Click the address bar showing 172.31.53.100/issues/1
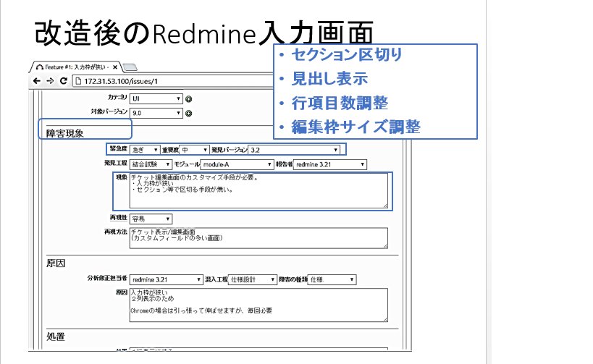 point(173,81)
